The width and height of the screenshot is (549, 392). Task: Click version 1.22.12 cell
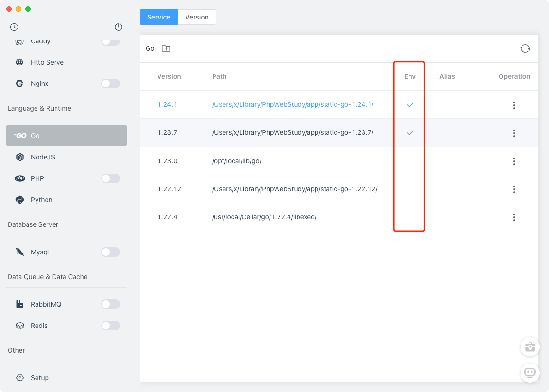(169, 189)
